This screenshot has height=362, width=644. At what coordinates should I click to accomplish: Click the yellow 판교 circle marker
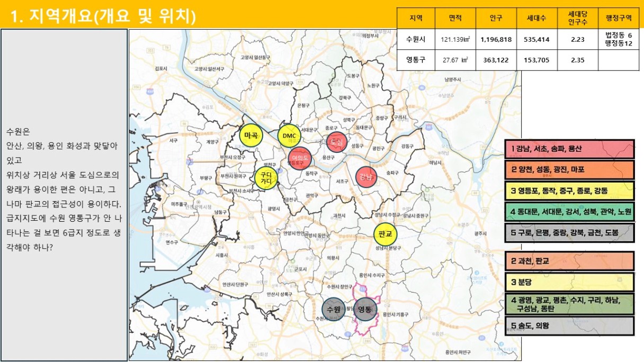coord(386,233)
